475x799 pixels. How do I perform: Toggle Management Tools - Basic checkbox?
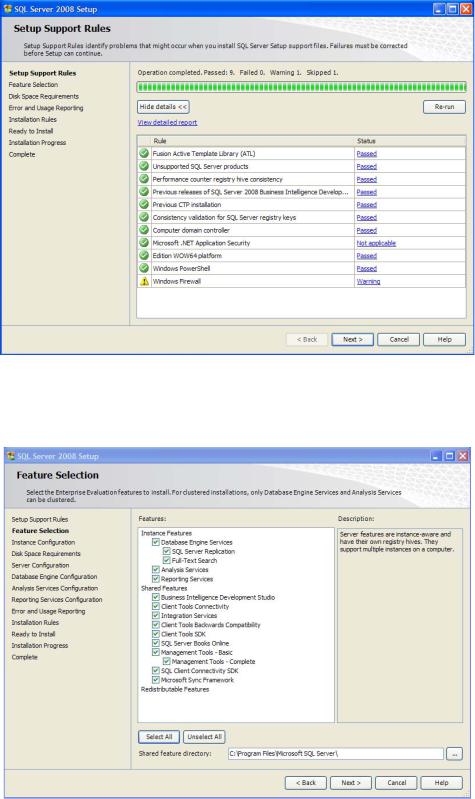(156, 652)
